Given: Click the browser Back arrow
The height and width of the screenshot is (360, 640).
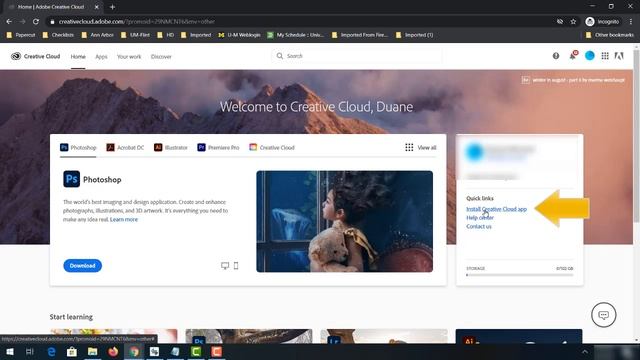Looking at the screenshot, I should point(9,22).
